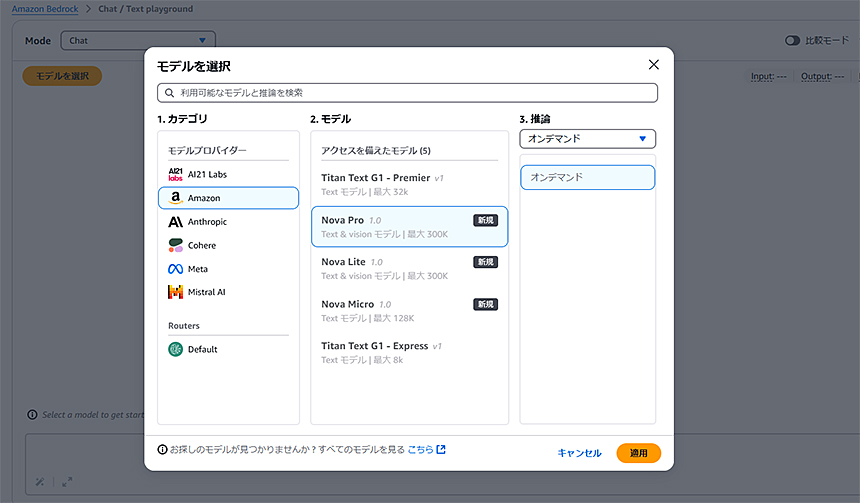Select the オンデマンド inference option
The height and width of the screenshot is (503, 860).
(587, 177)
